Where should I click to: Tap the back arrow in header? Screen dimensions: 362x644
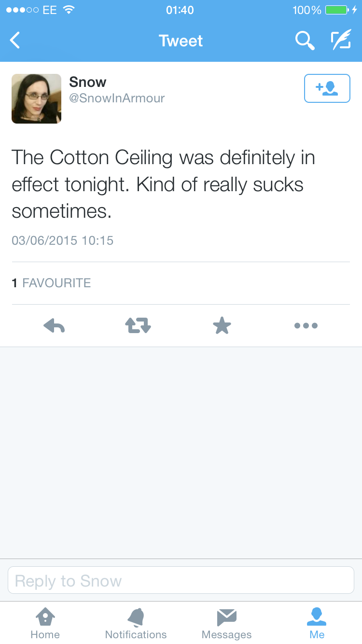pyautogui.click(x=15, y=41)
